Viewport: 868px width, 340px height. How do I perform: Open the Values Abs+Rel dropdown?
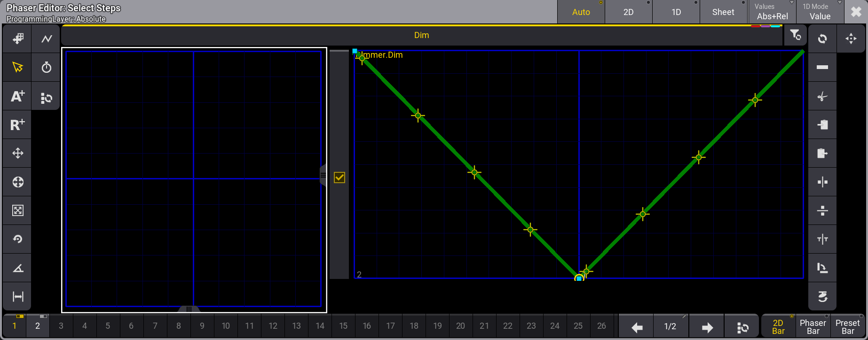click(772, 12)
